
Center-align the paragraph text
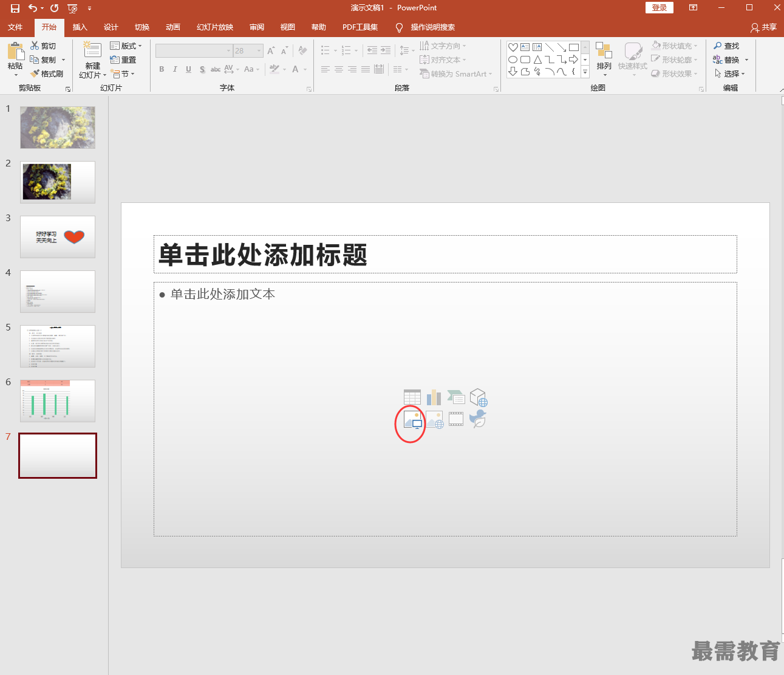[x=339, y=69]
